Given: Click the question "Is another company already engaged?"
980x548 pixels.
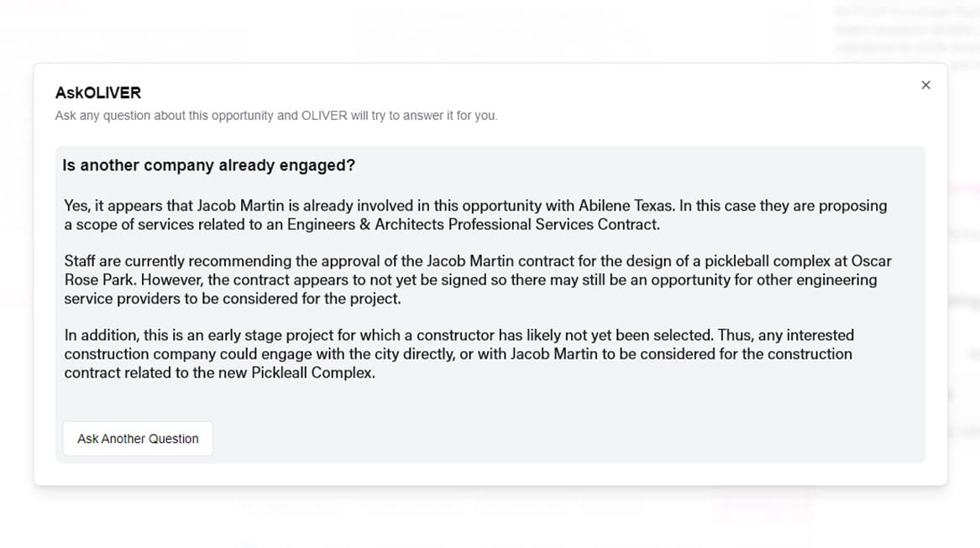Looking at the screenshot, I should point(209,165).
